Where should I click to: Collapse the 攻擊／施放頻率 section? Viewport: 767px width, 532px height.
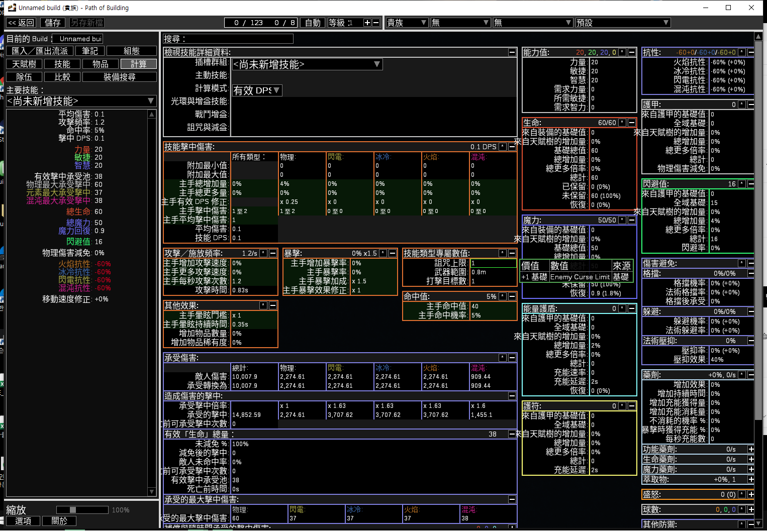(272, 253)
